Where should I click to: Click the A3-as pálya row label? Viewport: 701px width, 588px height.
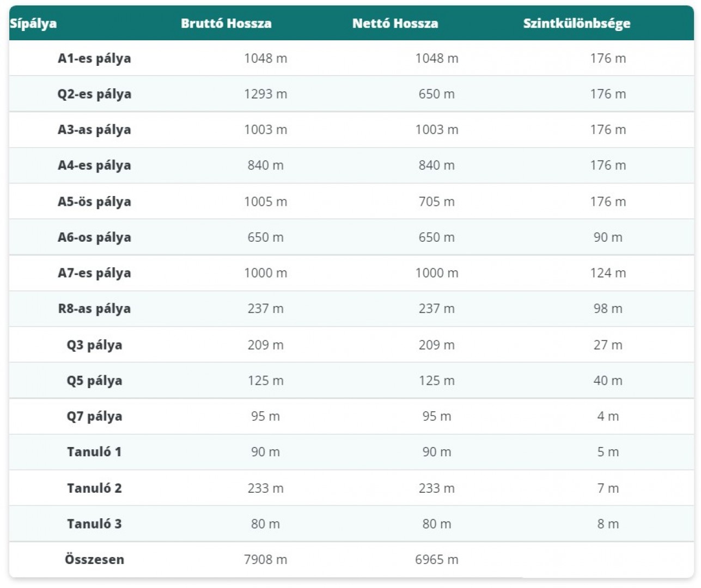pyautogui.click(x=94, y=130)
